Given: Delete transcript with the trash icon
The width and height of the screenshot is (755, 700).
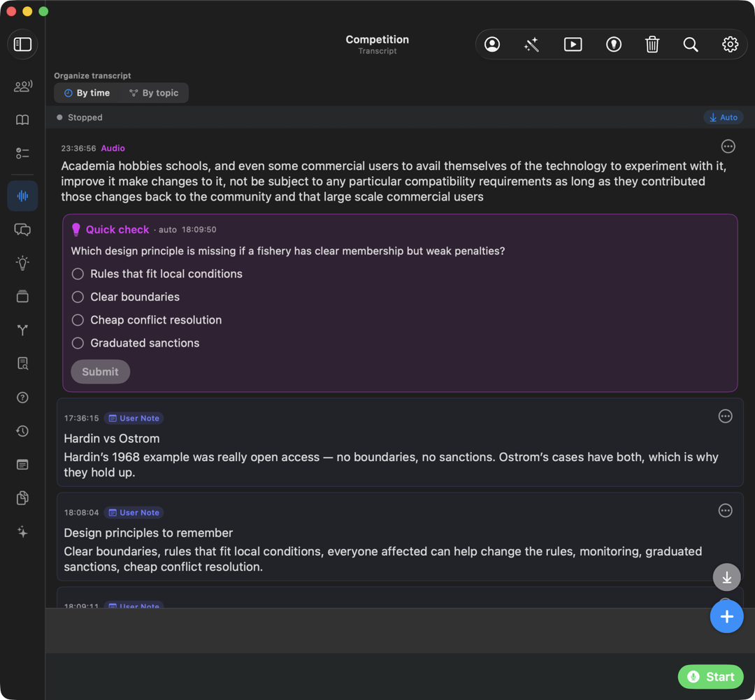Looking at the screenshot, I should [652, 44].
